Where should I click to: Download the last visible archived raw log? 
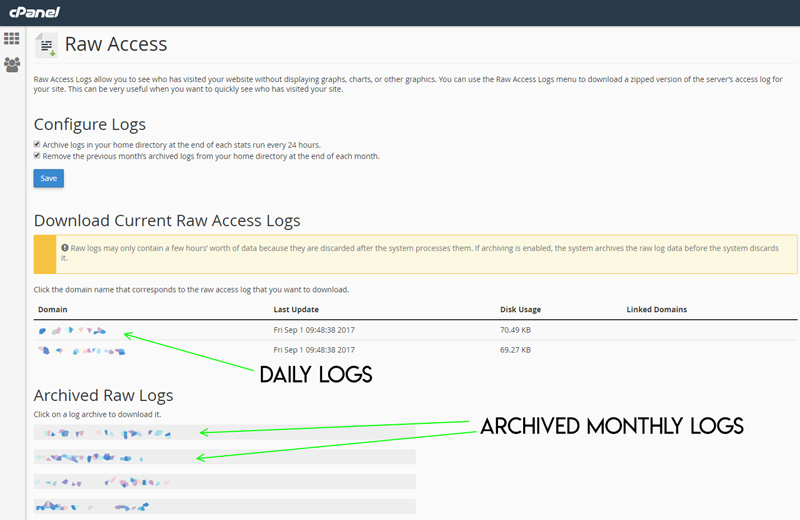[x=95, y=507]
